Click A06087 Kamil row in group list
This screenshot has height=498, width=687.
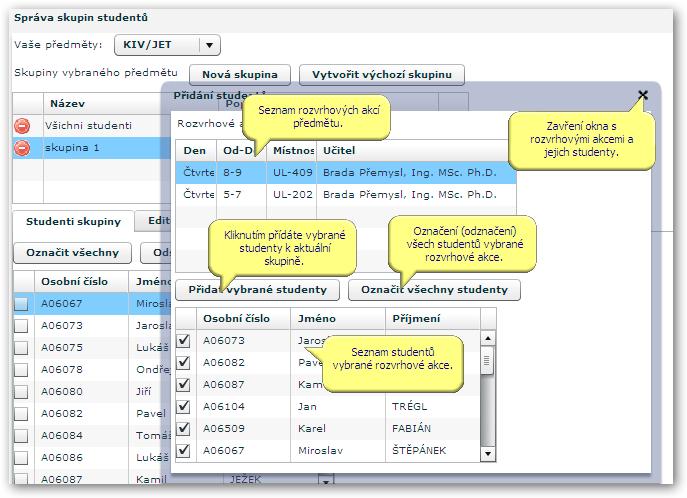(x=92, y=478)
